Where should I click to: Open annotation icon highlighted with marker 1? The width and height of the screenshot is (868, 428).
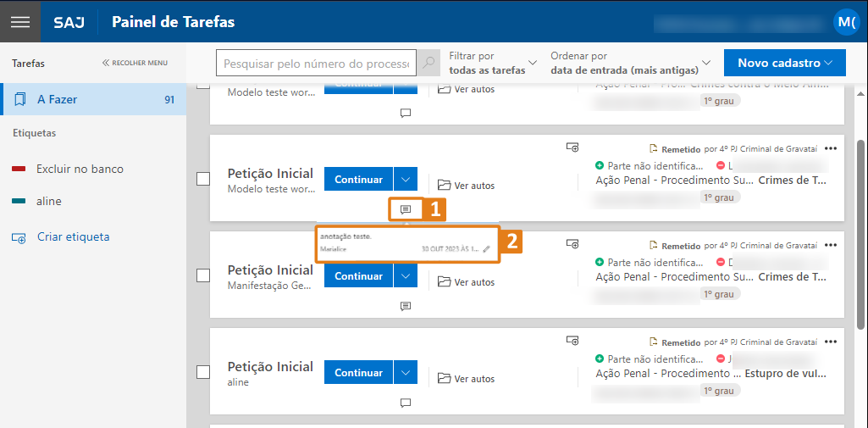pyautogui.click(x=406, y=209)
